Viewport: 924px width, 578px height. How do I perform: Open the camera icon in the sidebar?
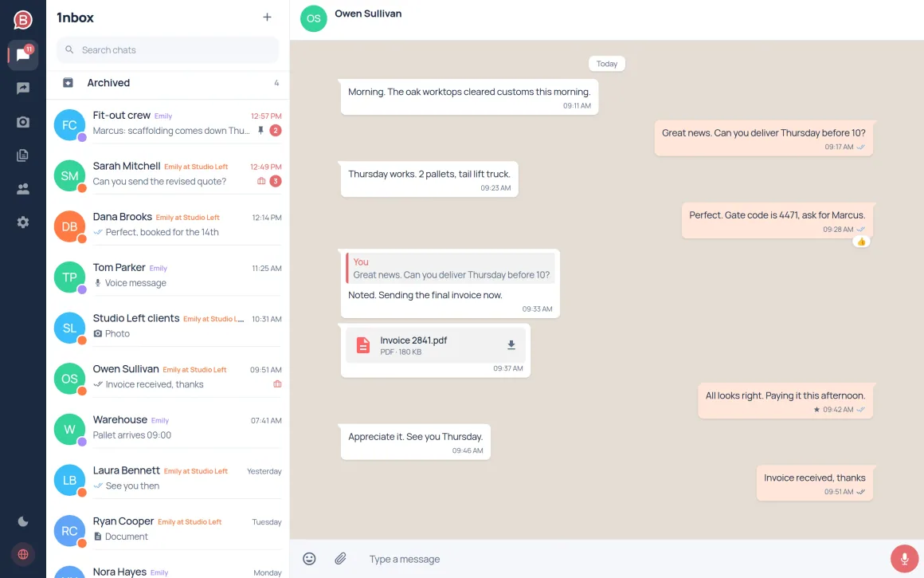pyautogui.click(x=23, y=122)
